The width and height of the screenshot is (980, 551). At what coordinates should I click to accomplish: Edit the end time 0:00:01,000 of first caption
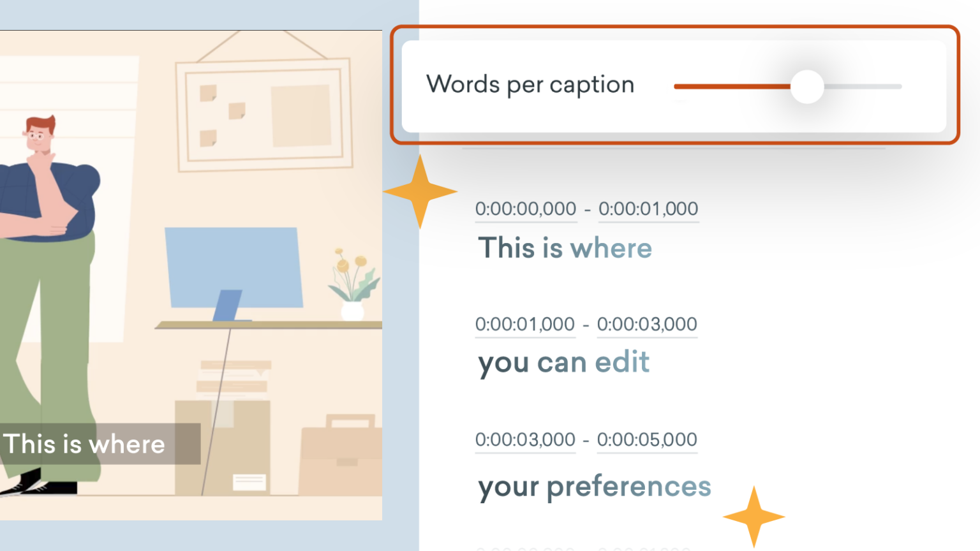[648, 209]
